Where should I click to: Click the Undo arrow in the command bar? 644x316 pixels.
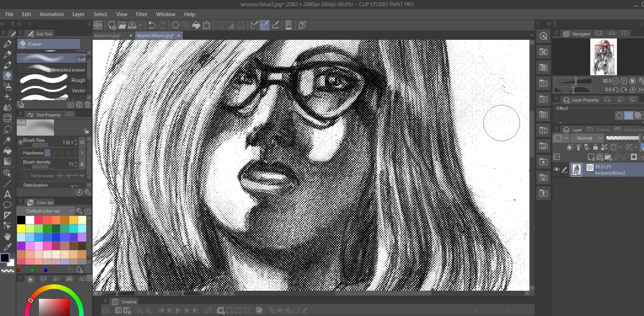(152, 25)
